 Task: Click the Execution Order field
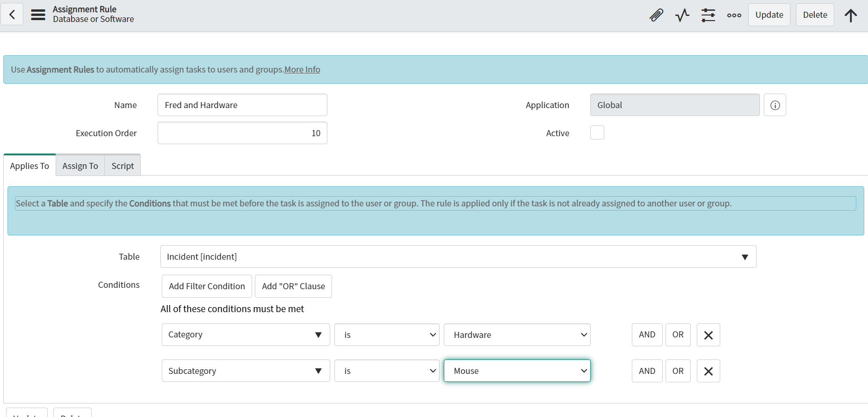(x=242, y=133)
